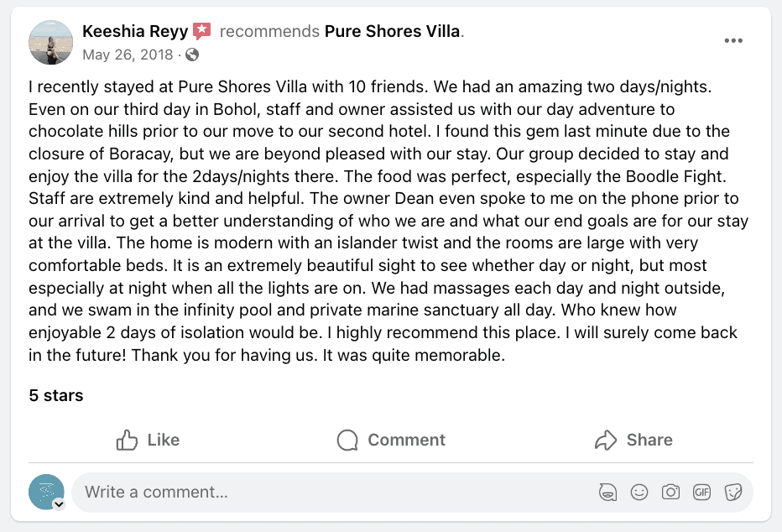Open the three-dot post options menu

pos(732,41)
